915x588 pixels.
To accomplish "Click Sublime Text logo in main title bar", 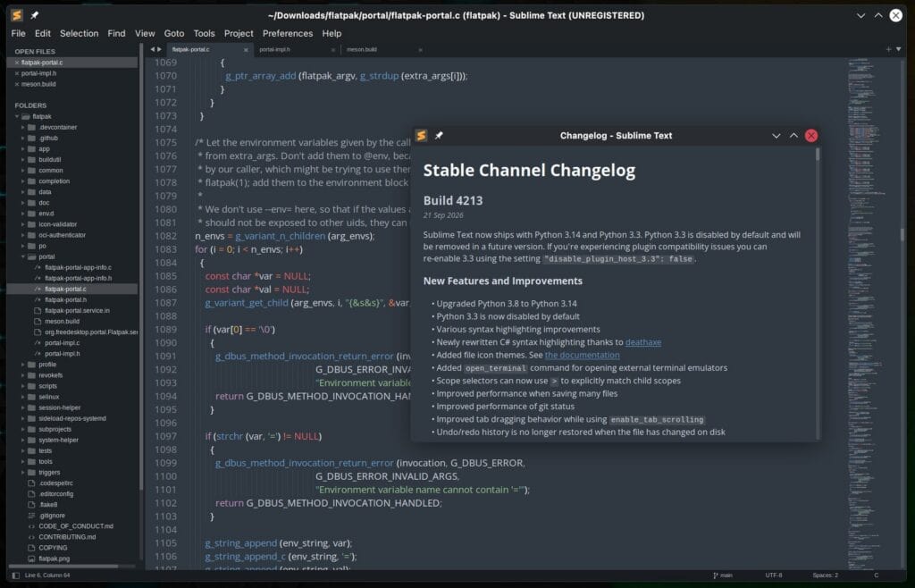I will [x=17, y=15].
